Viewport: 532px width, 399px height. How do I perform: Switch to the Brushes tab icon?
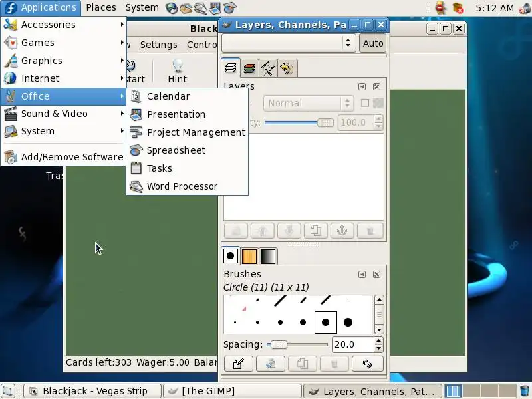pyautogui.click(x=231, y=256)
